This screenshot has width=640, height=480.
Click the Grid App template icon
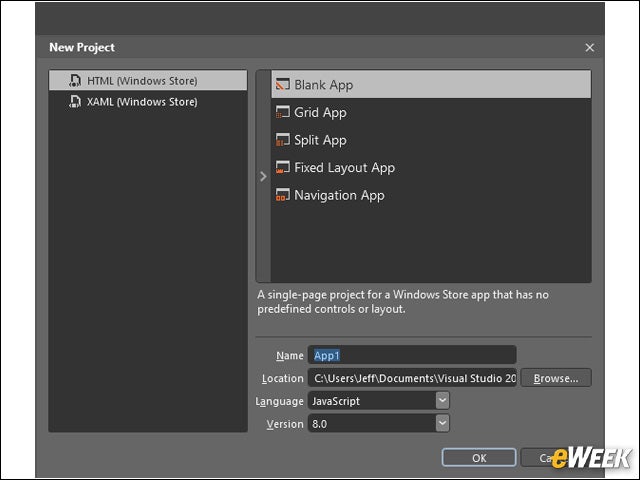point(282,112)
